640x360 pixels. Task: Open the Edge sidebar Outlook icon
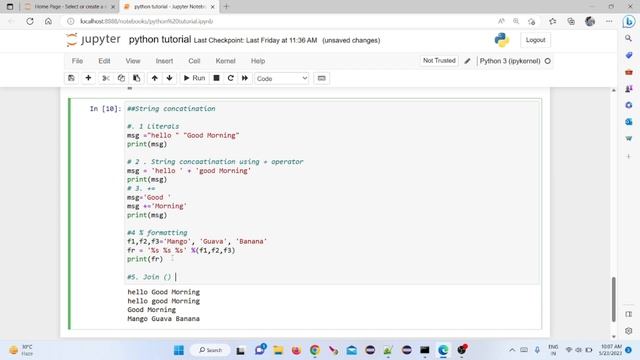[x=629, y=122]
